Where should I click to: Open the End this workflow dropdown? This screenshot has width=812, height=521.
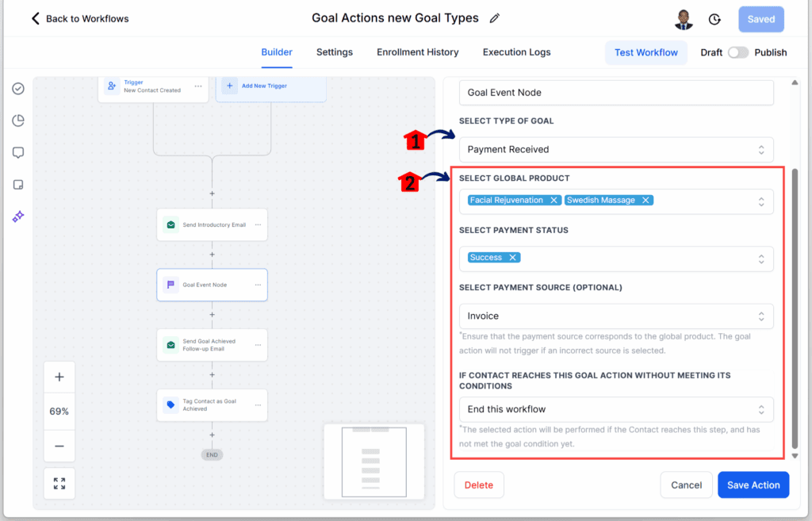615,409
